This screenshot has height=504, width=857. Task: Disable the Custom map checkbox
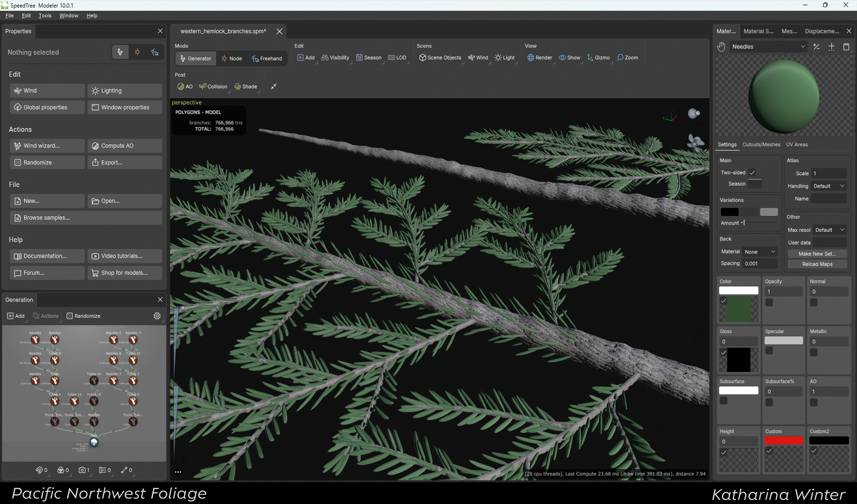769,451
